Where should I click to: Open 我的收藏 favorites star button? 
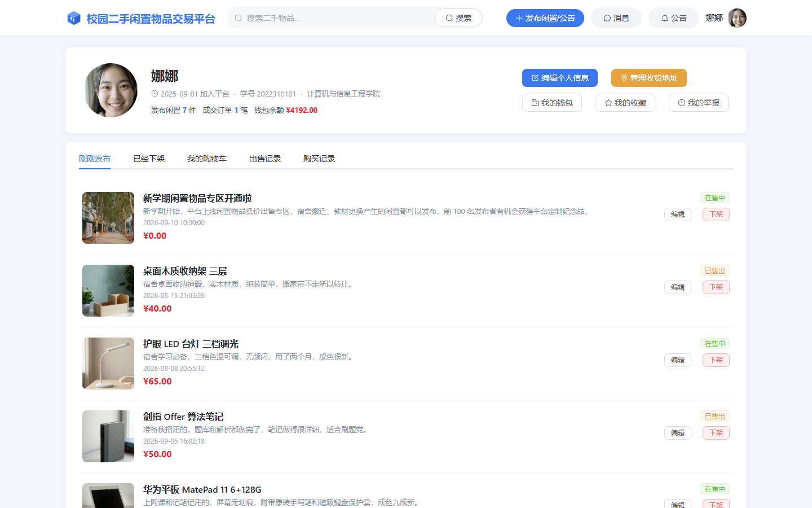pyautogui.click(x=625, y=103)
